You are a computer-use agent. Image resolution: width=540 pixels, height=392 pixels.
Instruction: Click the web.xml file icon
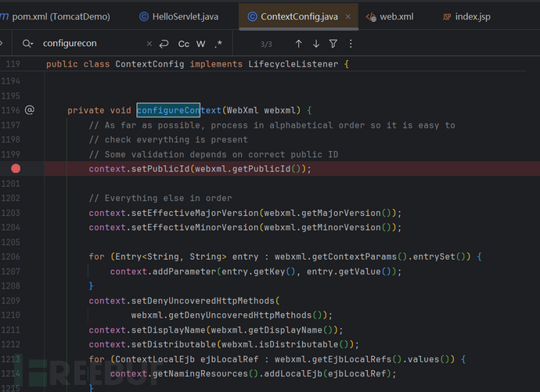[x=371, y=17]
